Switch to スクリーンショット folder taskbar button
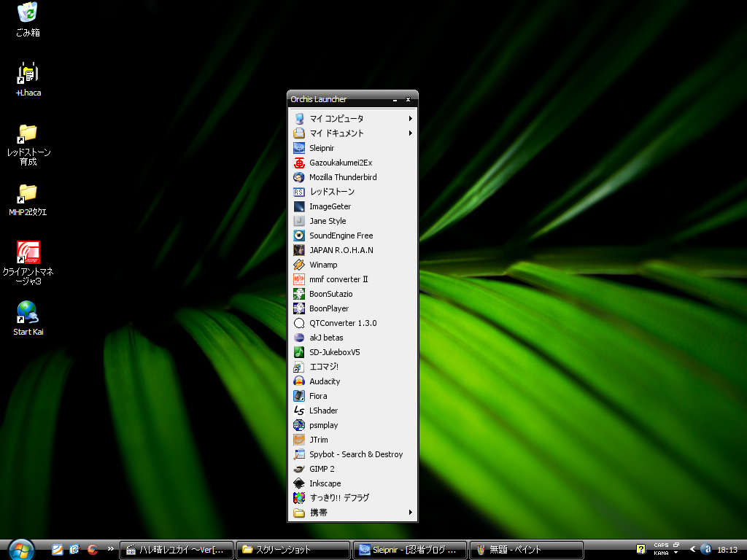Viewport: 747px width, 560px height. tap(293, 550)
